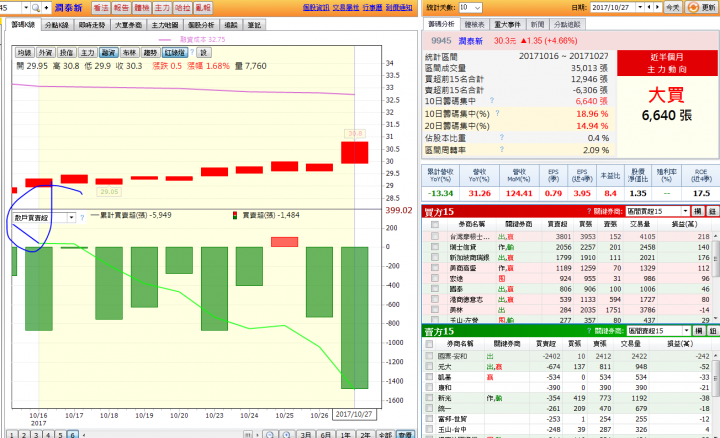
Task: Open the 買方15 區間買超15 dropdown
Action: click(658, 211)
